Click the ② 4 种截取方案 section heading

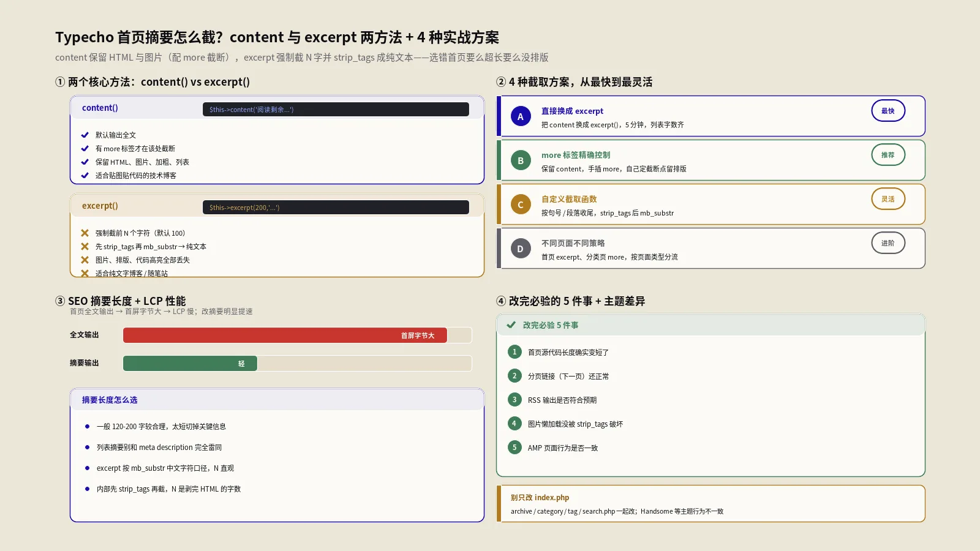(574, 82)
